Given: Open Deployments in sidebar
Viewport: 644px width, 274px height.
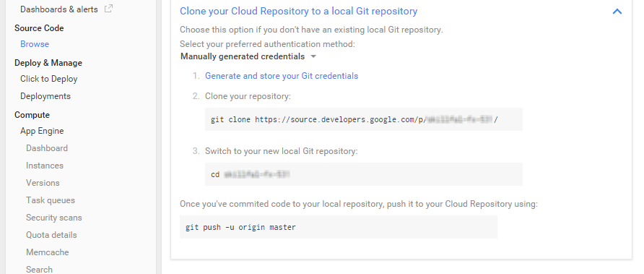Looking at the screenshot, I should pyautogui.click(x=45, y=96).
